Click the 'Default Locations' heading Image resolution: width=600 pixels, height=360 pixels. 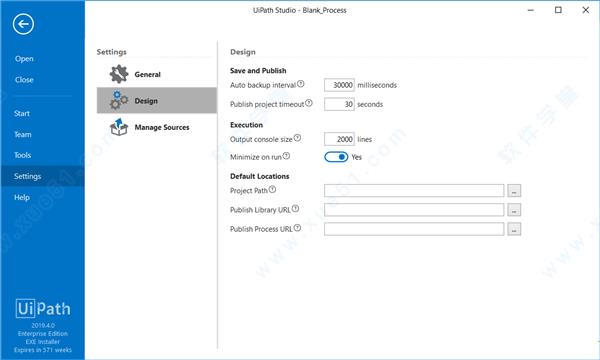pos(259,176)
